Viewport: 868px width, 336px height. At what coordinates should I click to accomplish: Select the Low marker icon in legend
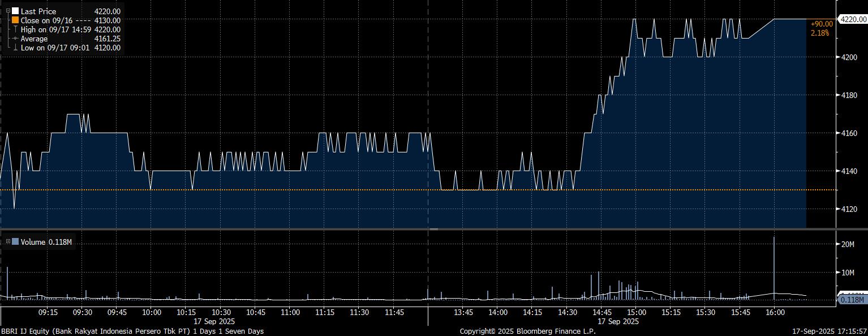pyautogui.click(x=15, y=48)
